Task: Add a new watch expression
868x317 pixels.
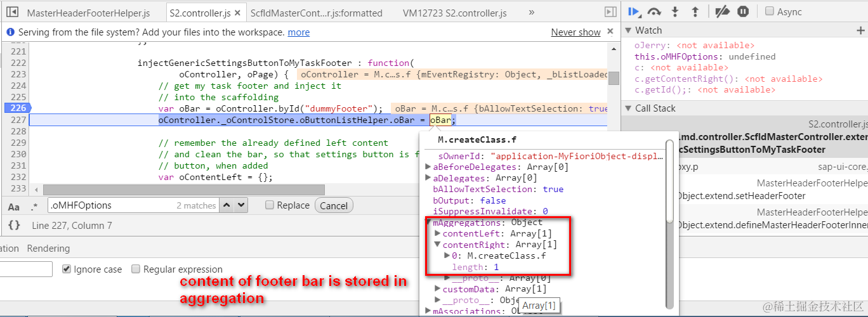Action: (x=860, y=30)
